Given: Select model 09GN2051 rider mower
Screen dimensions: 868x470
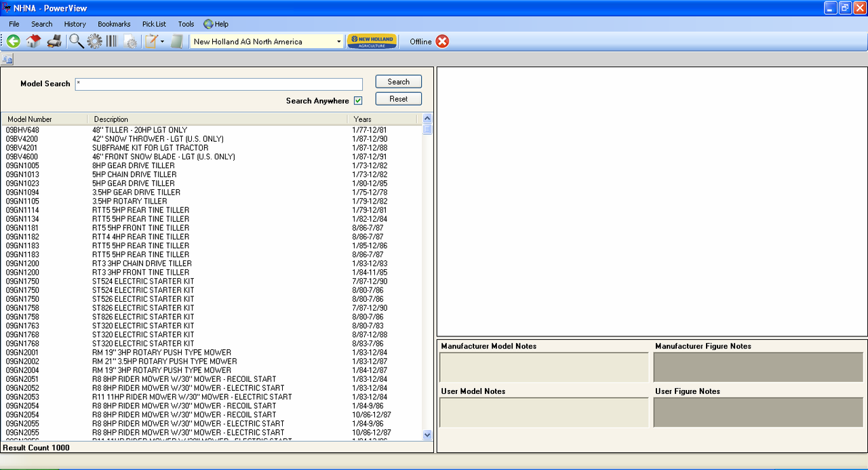Looking at the screenshot, I should point(212,379).
